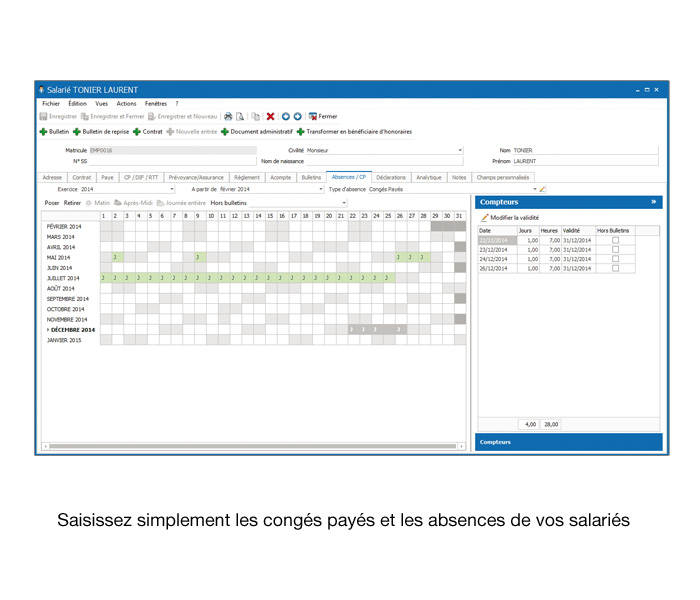Click the Nom de naissance field
The height and width of the screenshot is (600, 700).
tap(384, 161)
